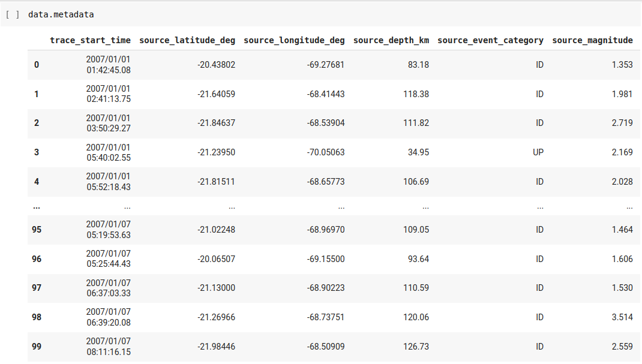Click the source_latitude_deg column header
Image resolution: width=642 pixels, height=364 pixels.
click(187, 40)
